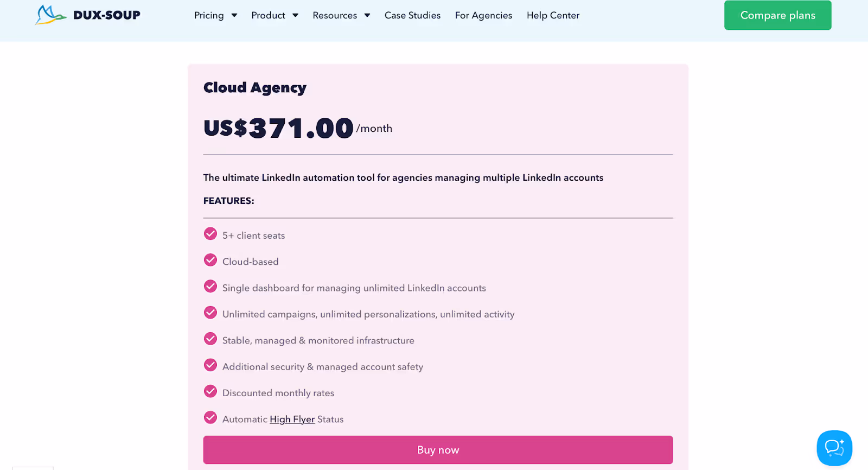Visit the Help Center
Viewport: 868px width, 470px height.
pyautogui.click(x=553, y=15)
